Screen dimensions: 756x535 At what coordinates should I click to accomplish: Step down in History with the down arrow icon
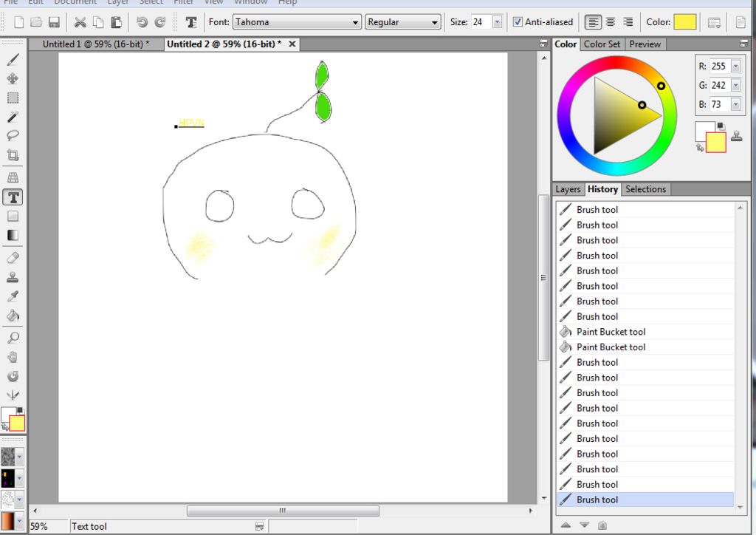tap(585, 525)
